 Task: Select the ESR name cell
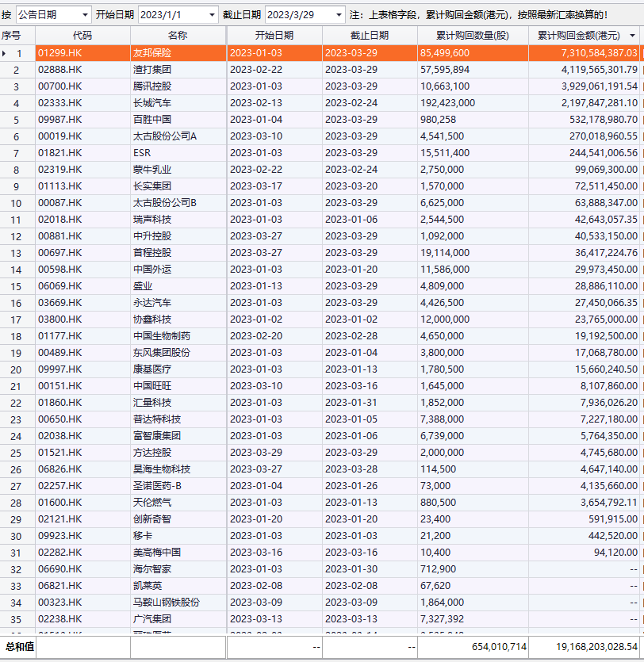coord(178,153)
